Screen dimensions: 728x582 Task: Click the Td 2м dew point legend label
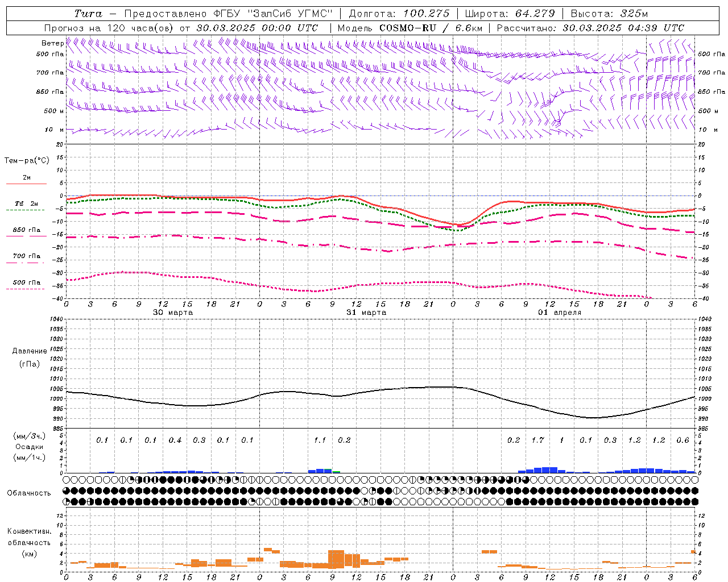27,203
